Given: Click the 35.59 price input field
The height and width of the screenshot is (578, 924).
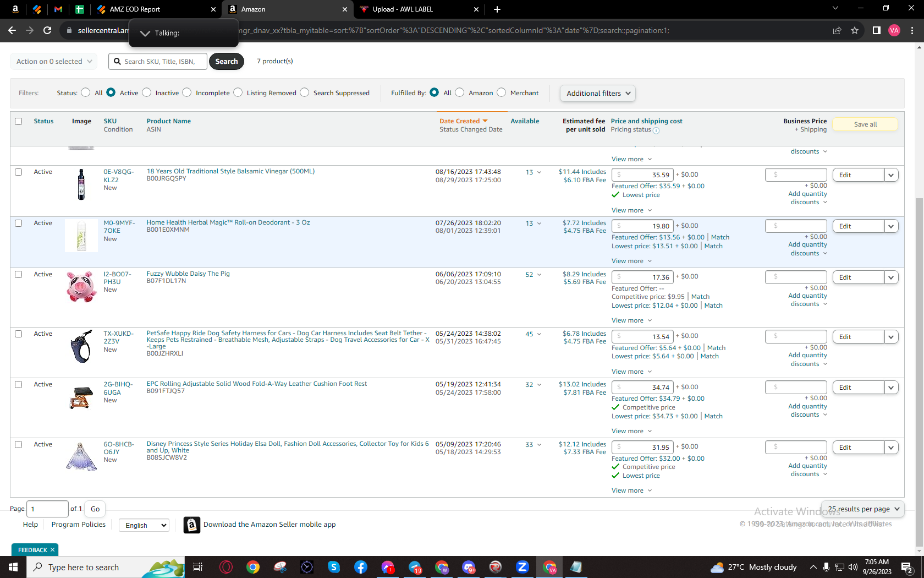Looking at the screenshot, I should (642, 175).
